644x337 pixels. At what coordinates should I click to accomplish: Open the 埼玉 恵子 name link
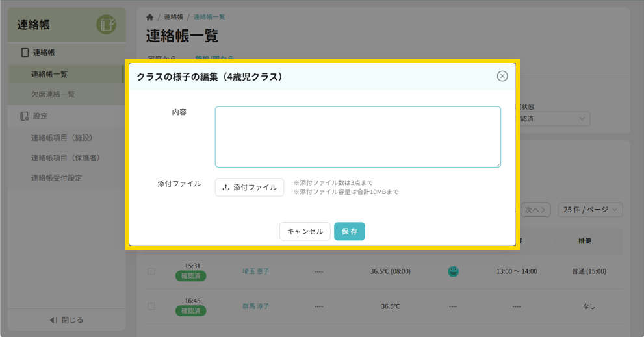click(255, 271)
